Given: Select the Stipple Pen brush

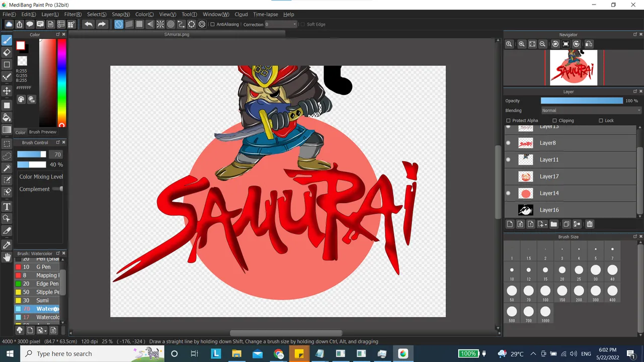Looking at the screenshot, I should 37,292.
